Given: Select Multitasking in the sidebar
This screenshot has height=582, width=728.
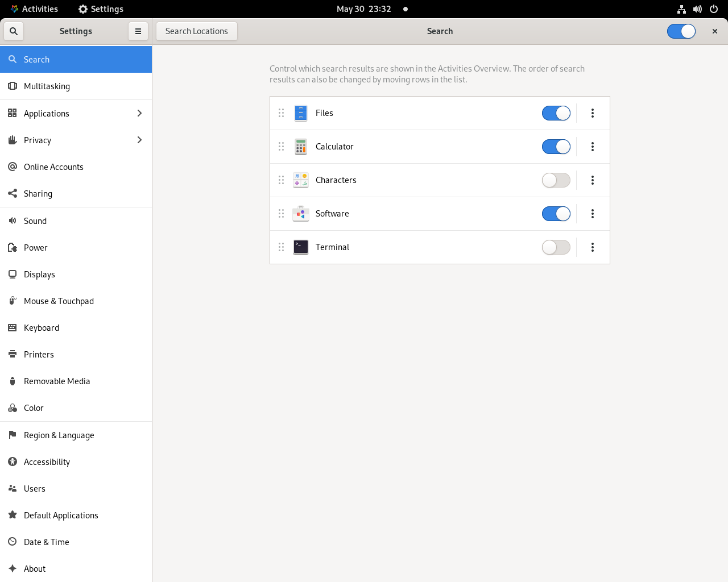Looking at the screenshot, I should [x=76, y=86].
